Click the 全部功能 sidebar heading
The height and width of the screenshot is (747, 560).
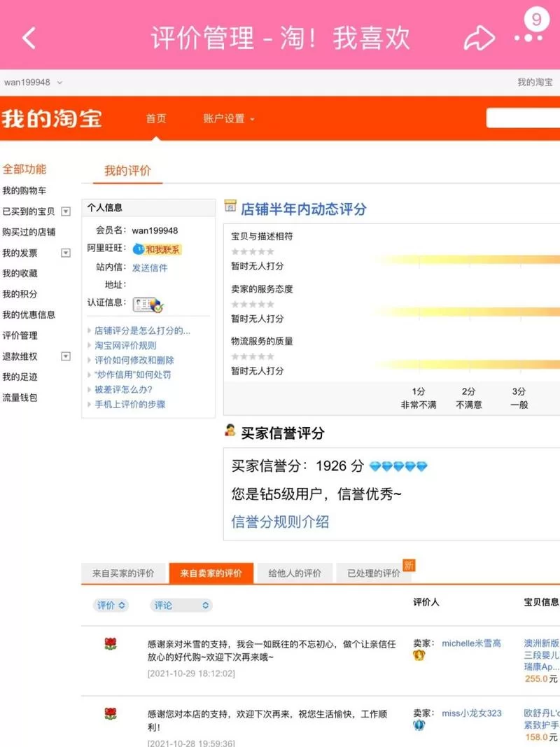[24, 169]
